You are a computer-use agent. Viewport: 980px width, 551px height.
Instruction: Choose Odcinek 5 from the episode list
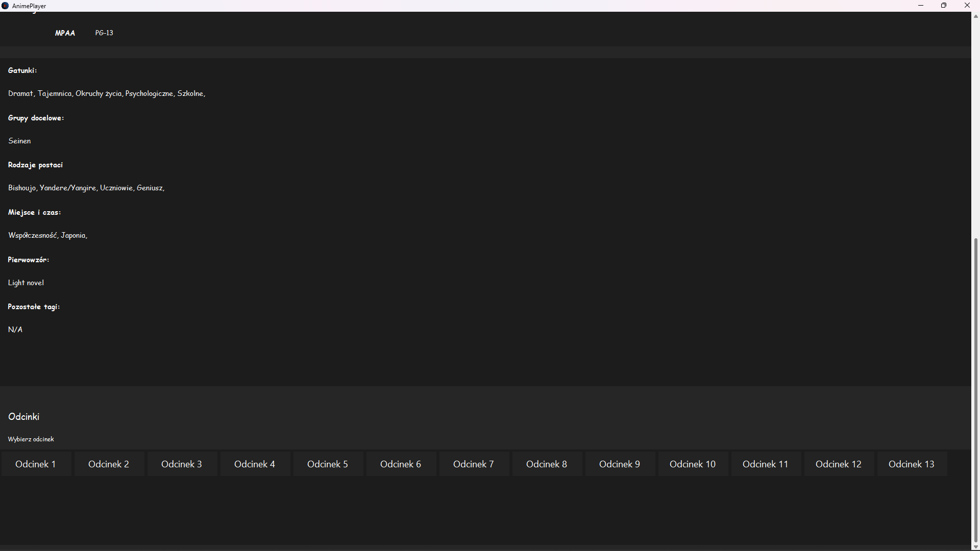tap(327, 464)
